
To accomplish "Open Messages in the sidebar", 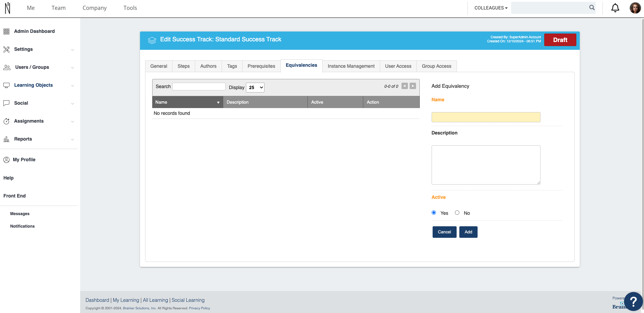I will [20, 214].
